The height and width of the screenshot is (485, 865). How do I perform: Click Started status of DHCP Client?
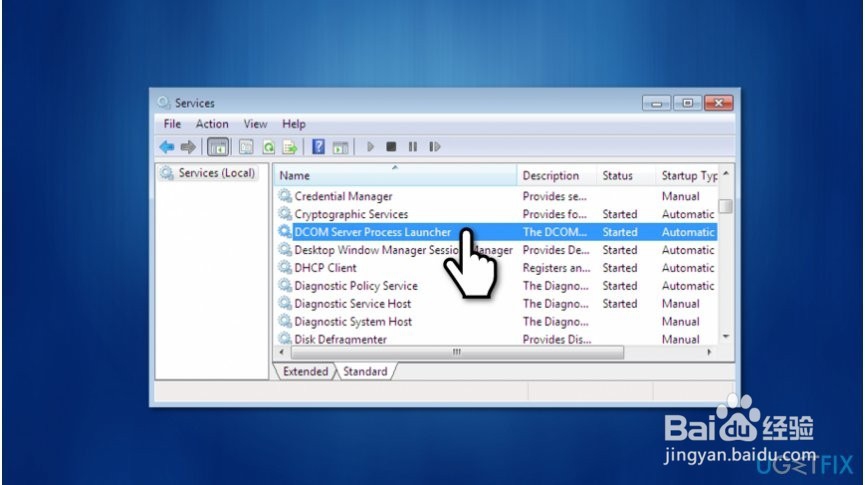click(x=620, y=268)
